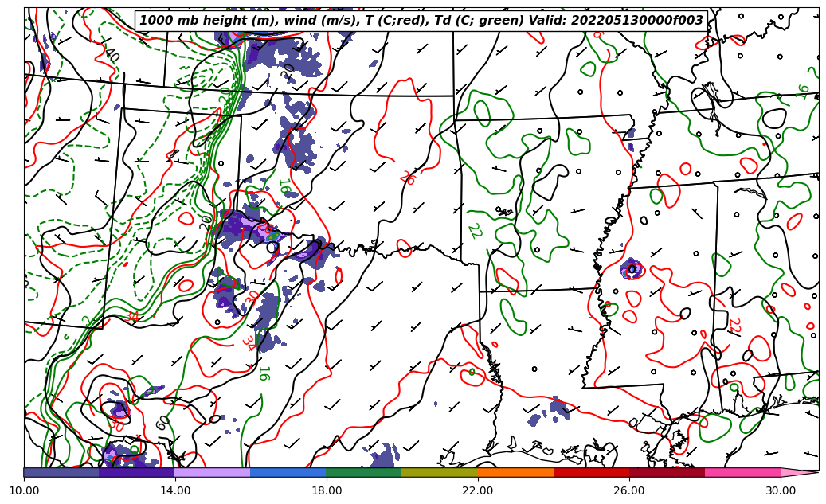Select the bright red 24–26 colorbar segment
Screen dimensions: 826x504
tap(591, 472)
